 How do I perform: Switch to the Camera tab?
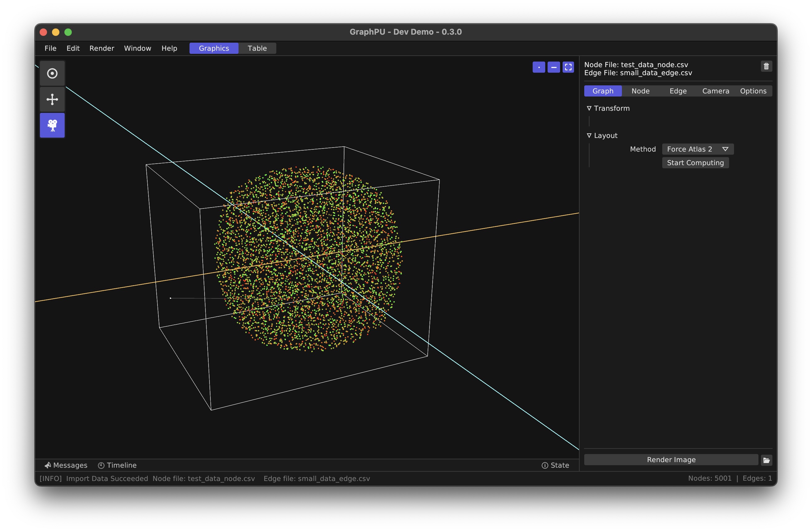pos(715,91)
